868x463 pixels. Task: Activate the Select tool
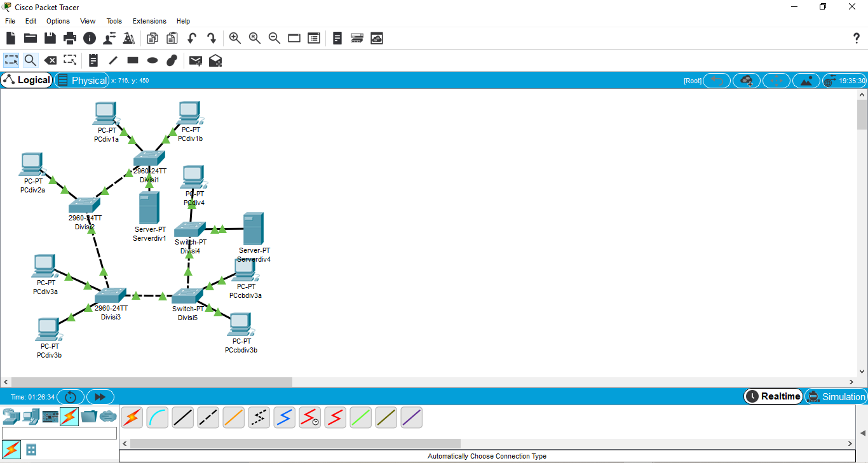[11, 60]
